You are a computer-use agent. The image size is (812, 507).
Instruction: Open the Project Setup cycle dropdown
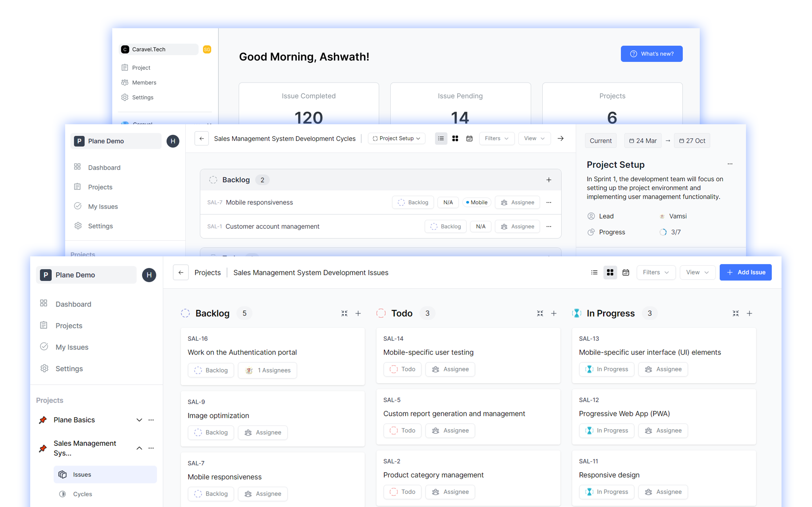[396, 139]
